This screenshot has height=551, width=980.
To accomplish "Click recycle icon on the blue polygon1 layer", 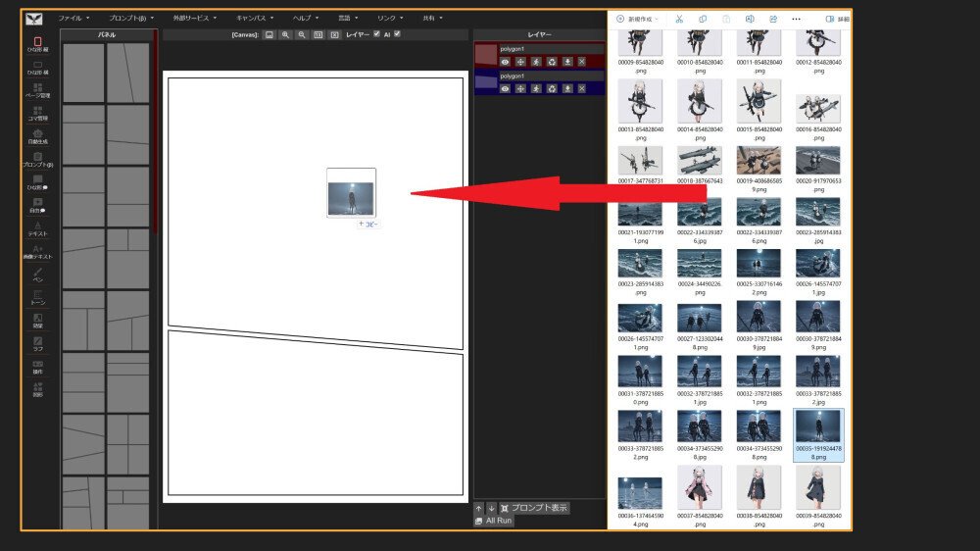I will 551,89.
